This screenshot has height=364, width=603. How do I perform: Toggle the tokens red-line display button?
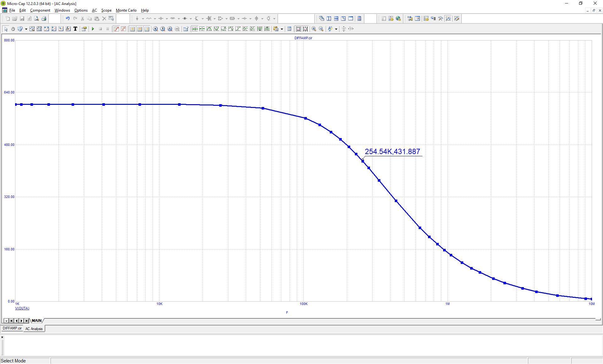pos(124,29)
